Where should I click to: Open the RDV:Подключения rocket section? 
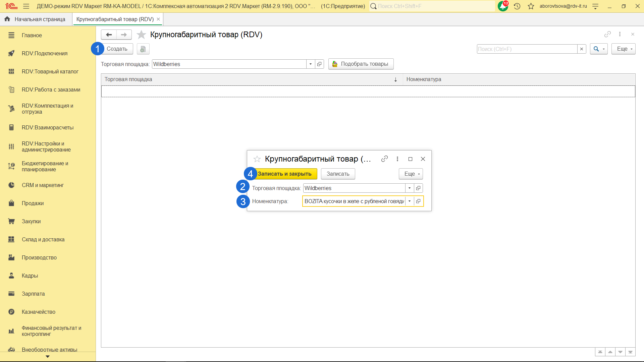(x=44, y=53)
